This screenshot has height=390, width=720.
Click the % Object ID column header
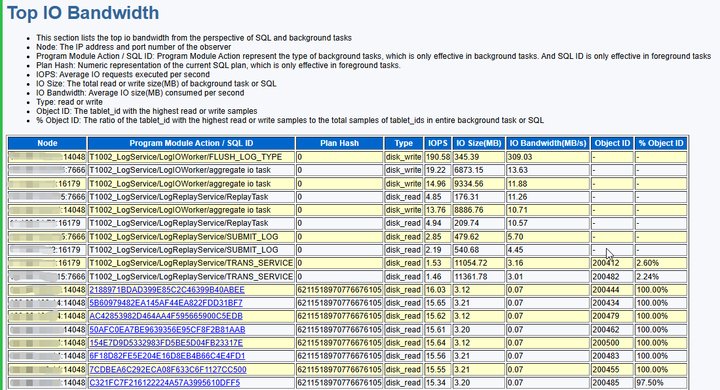(x=661, y=143)
